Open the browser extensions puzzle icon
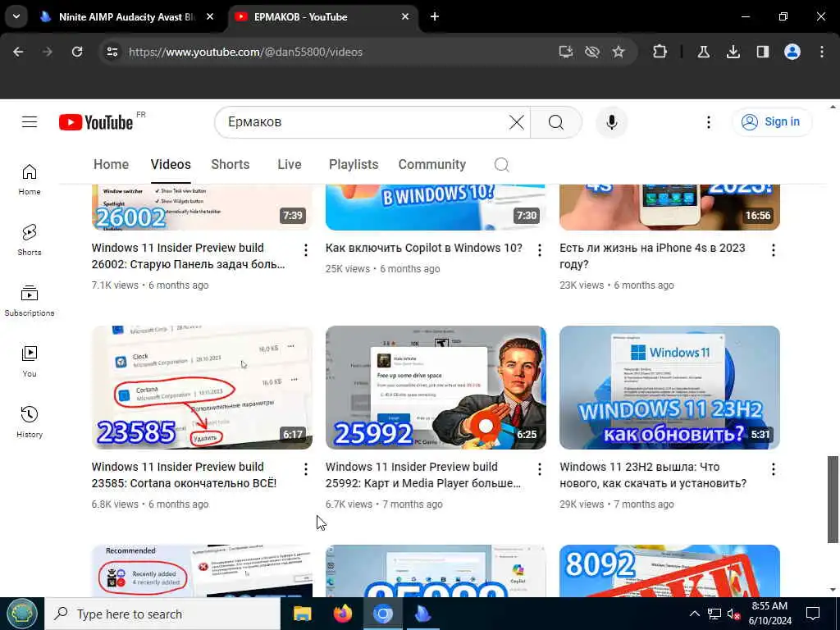 point(660,52)
